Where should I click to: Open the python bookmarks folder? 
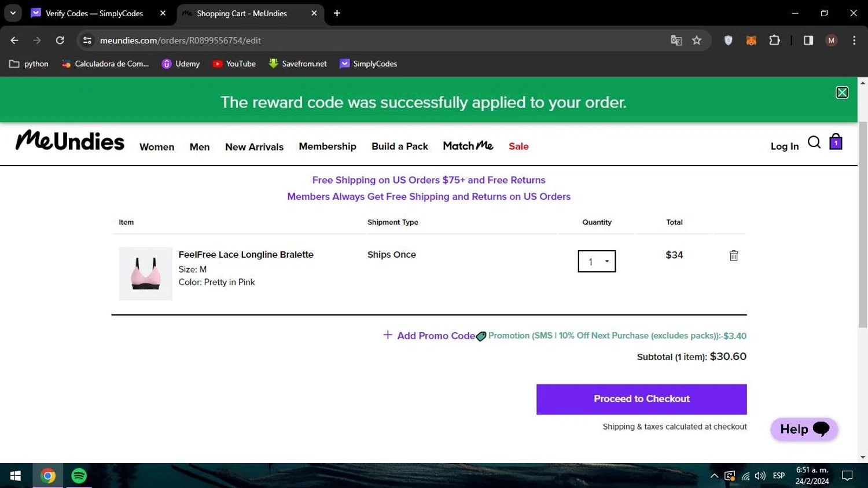(x=29, y=64)
